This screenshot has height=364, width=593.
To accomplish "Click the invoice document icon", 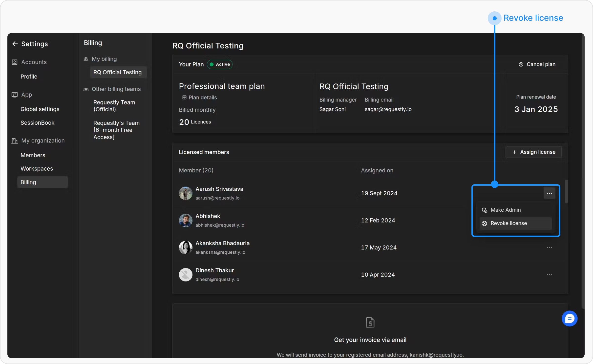I will (x=370, y=322).
